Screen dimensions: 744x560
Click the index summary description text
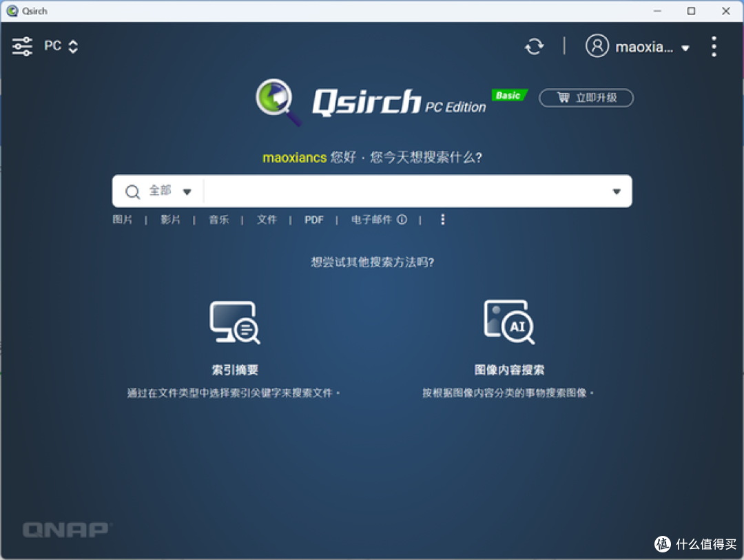[x=234, y=393]
